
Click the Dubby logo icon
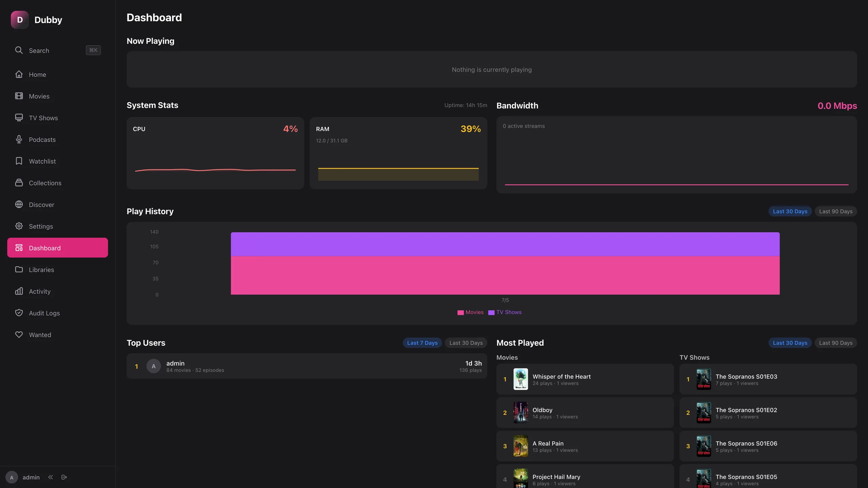tap(20, 20)
